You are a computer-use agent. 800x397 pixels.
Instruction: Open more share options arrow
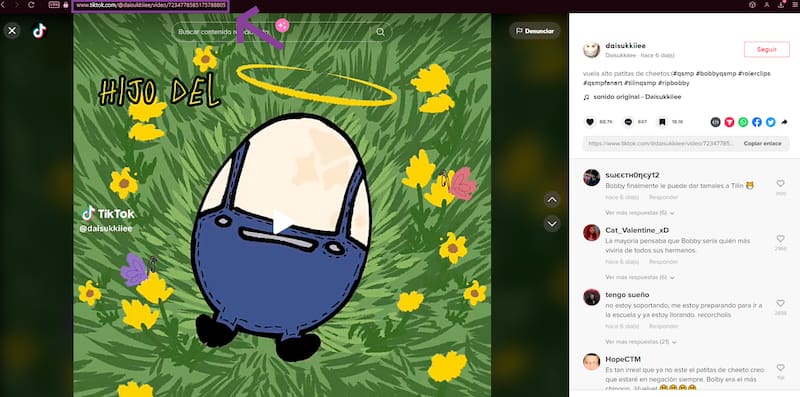784,122
